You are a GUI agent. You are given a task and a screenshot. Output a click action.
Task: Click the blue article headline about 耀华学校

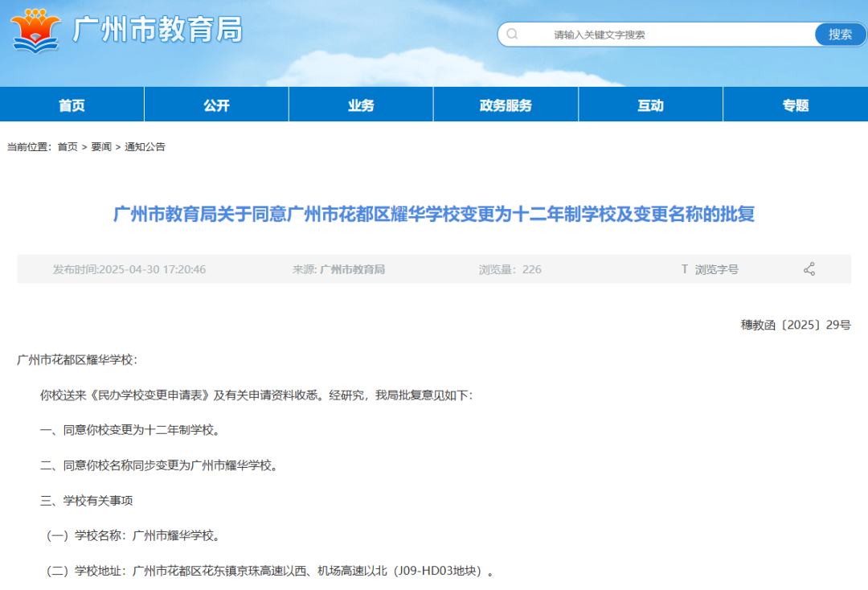click(x=434, y=214)
